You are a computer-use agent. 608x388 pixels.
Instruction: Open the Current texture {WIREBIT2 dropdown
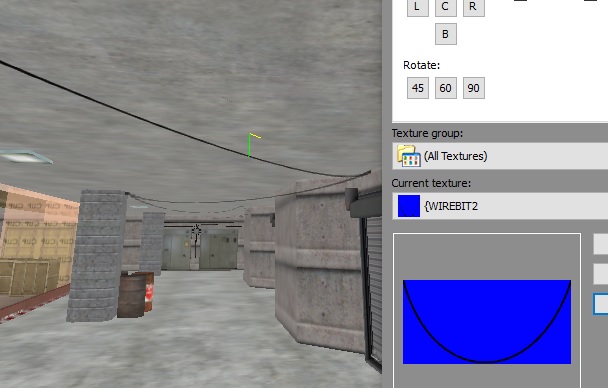(500, 206)
